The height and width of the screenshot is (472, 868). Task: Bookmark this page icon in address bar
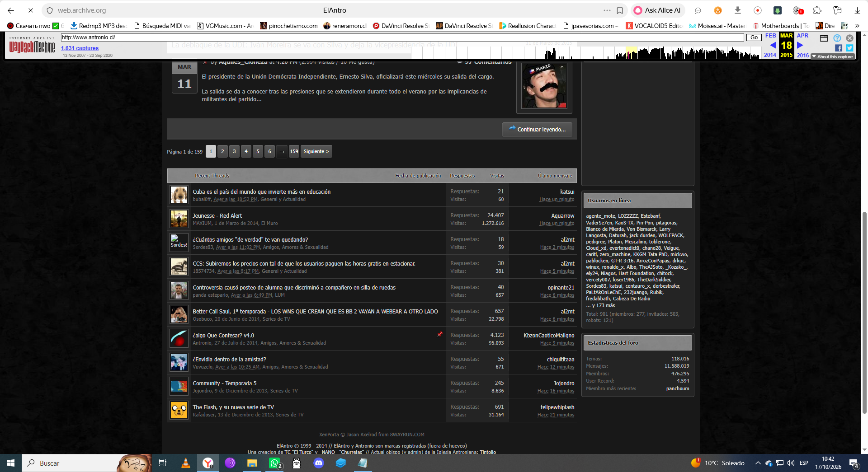[620, 10]
